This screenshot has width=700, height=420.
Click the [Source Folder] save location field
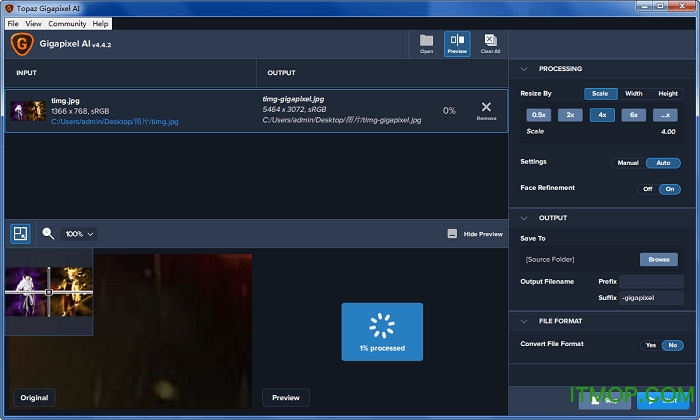580,259
